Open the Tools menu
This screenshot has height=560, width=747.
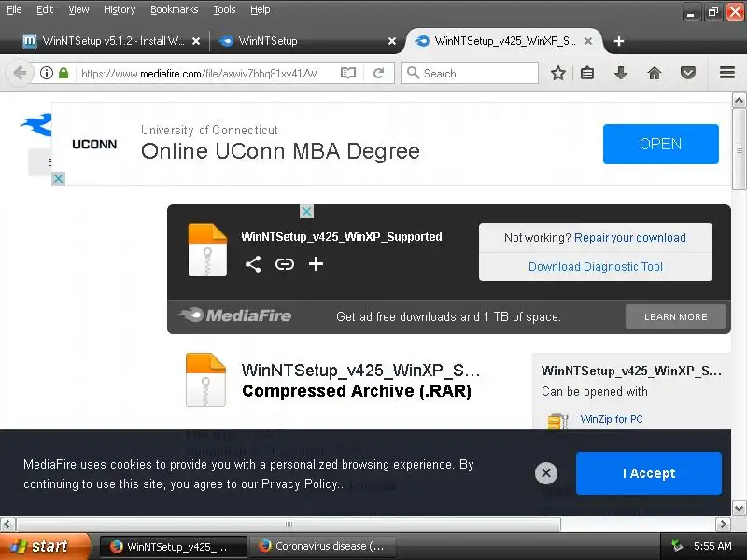pos(224,9)
